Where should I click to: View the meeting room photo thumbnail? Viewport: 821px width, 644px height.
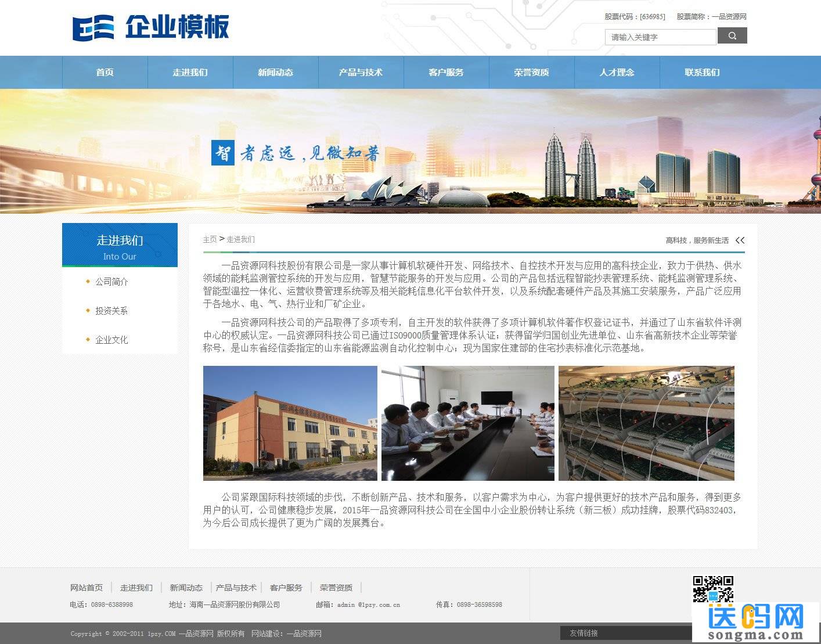tap(468, 423)
